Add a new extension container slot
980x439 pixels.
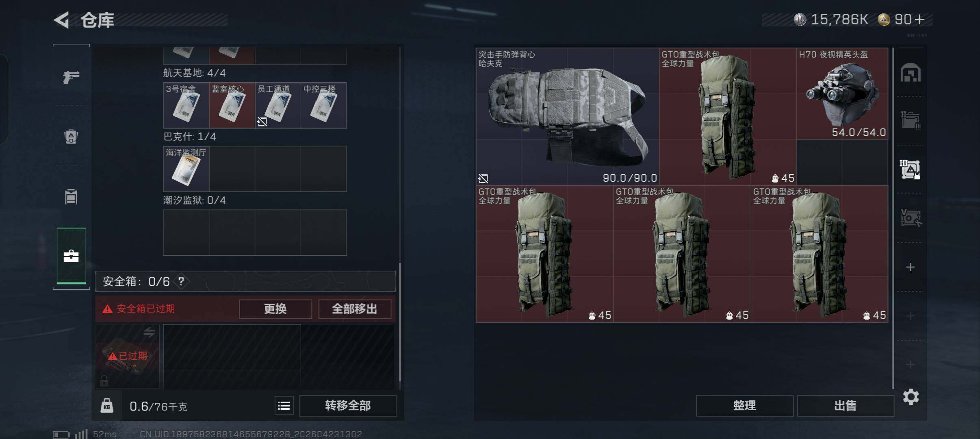(x=911, y=267)
